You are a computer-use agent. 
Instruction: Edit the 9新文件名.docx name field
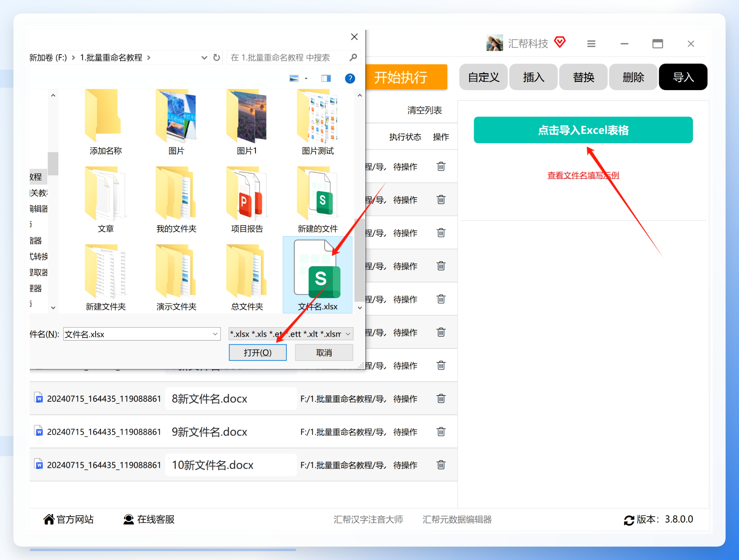231,432
